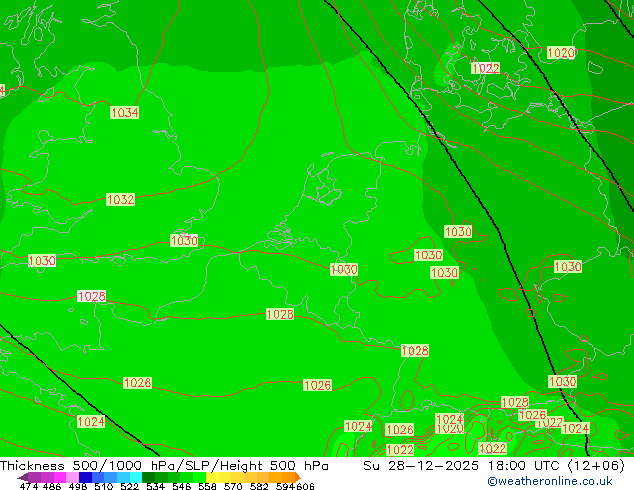This screenshot has width=634, height=490.
Task: Click the 486 legend value
Action: 51,486
